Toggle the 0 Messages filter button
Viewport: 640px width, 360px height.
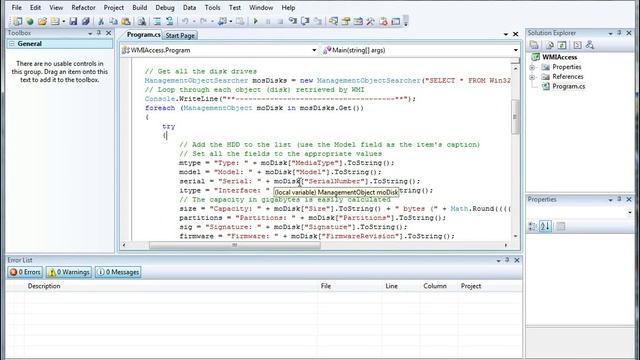click(x=118, y=272)
